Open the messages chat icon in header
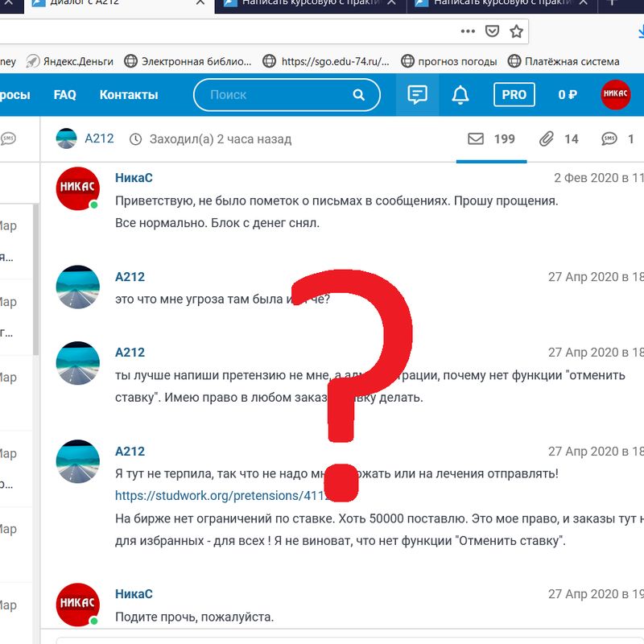This screenshot has width=644, height=644. click(x=417, y=95)
